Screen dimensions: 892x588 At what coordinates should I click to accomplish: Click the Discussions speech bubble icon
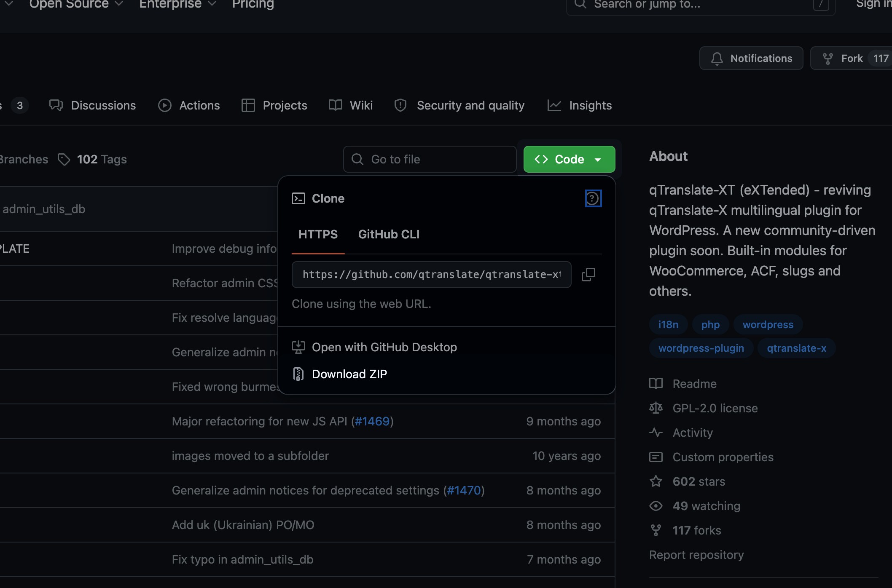[56, 105]
